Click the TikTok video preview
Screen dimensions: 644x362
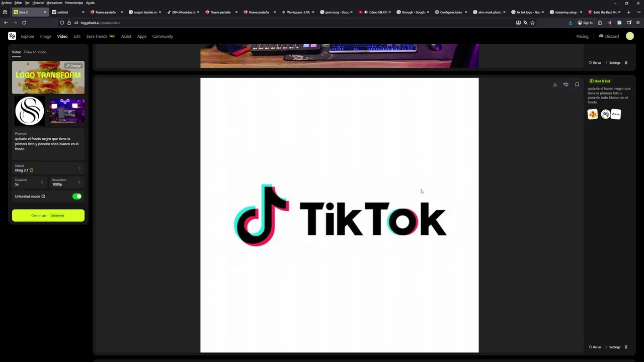tap(340, 215)
